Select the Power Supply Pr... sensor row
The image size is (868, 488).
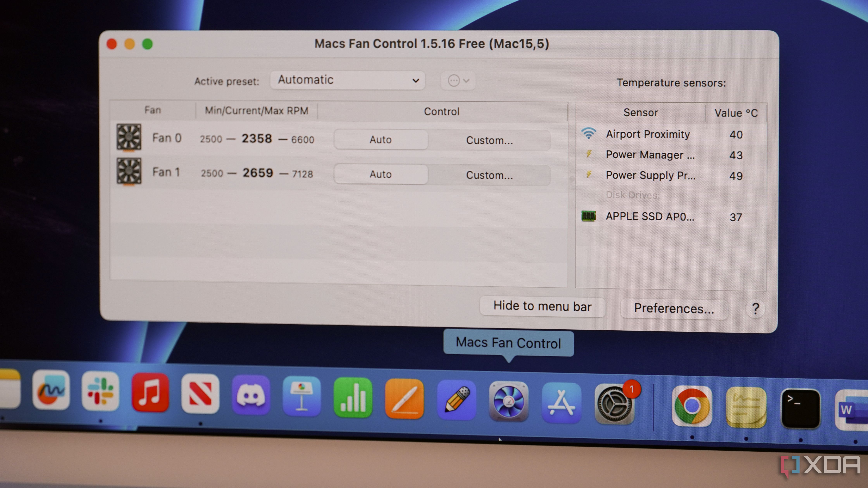(650, 175)
